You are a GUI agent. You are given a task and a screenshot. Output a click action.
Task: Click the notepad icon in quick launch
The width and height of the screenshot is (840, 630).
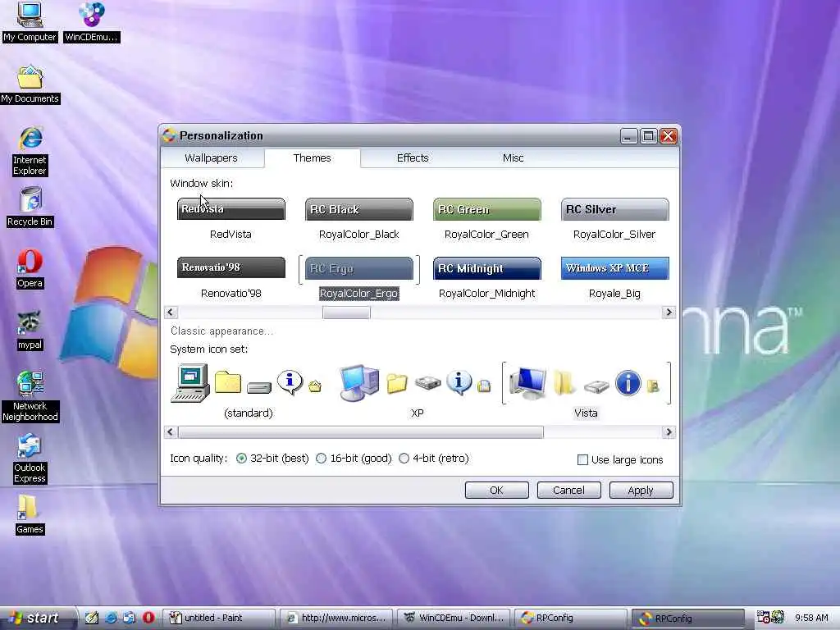pos(92,618)
